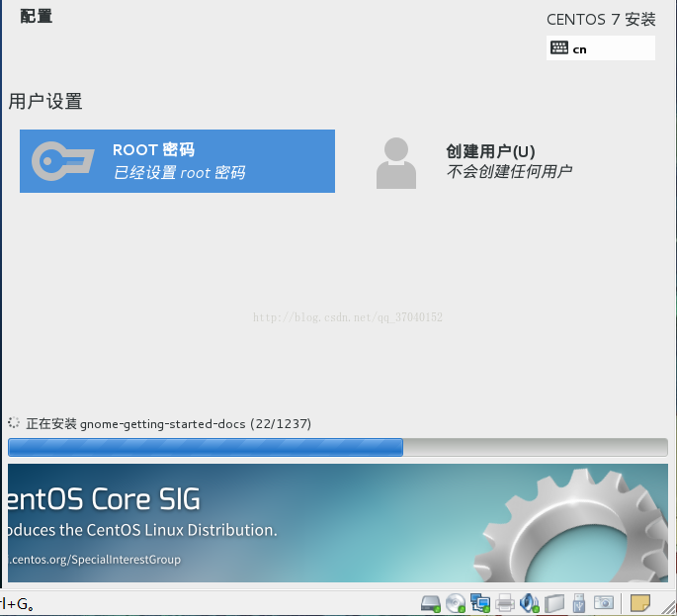
Task: Click the CENTOS 7 安装 header text
Action: (601, 20)
